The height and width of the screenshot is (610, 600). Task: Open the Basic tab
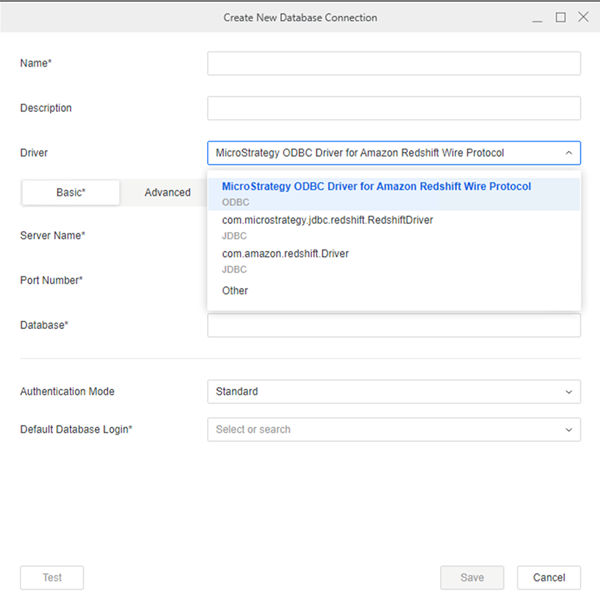coord(71,193)
